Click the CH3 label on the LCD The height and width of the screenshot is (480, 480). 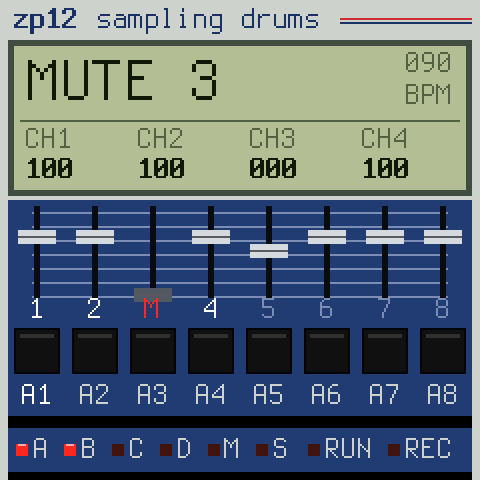click(272, 138)
